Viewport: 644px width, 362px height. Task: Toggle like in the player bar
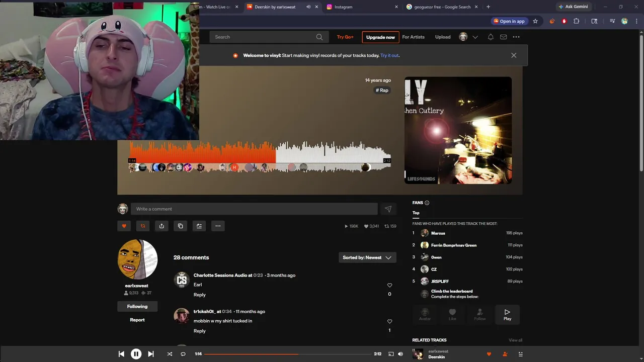pyautogui.click(x=489, y=354)
